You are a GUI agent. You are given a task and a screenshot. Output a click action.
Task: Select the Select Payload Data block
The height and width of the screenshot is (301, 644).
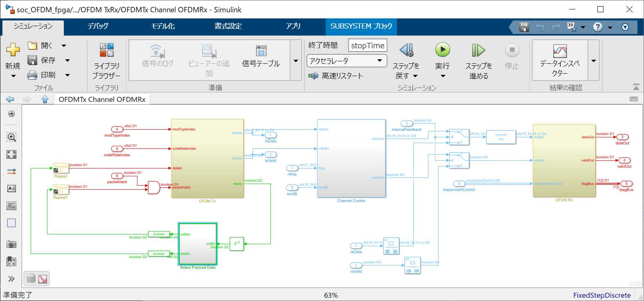click(198, 244)
